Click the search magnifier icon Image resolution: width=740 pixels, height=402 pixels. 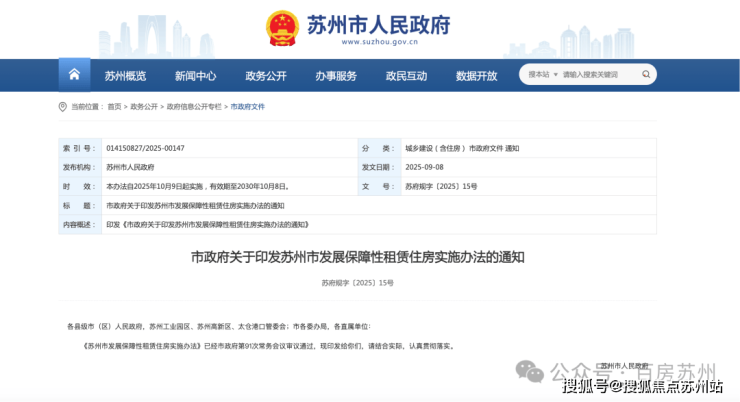(x=643, y=74)
